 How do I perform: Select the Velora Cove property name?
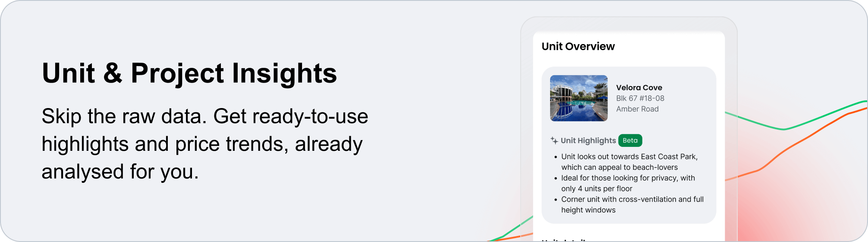(639, 88)
